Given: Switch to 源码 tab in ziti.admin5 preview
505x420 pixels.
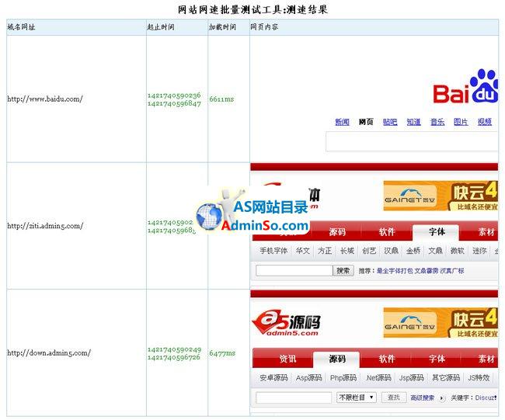Looking at the screenshot, I should click(x=337, y=231).
